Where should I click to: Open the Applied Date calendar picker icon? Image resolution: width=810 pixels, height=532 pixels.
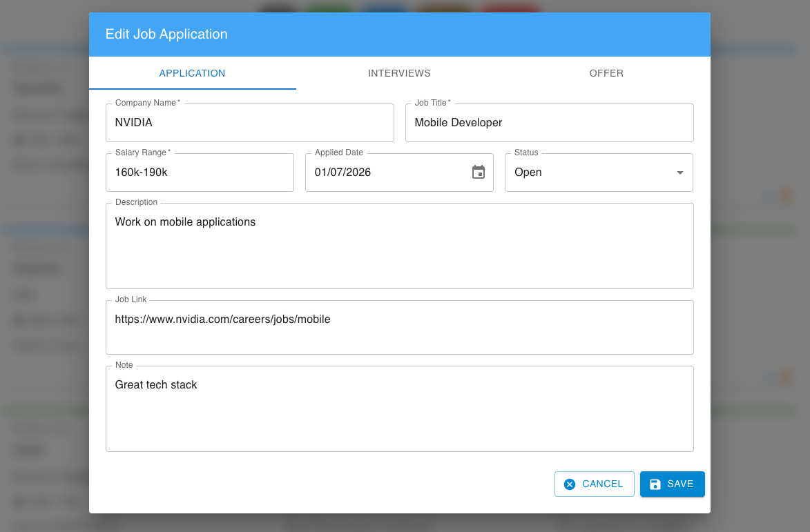[x=479, y=173]
